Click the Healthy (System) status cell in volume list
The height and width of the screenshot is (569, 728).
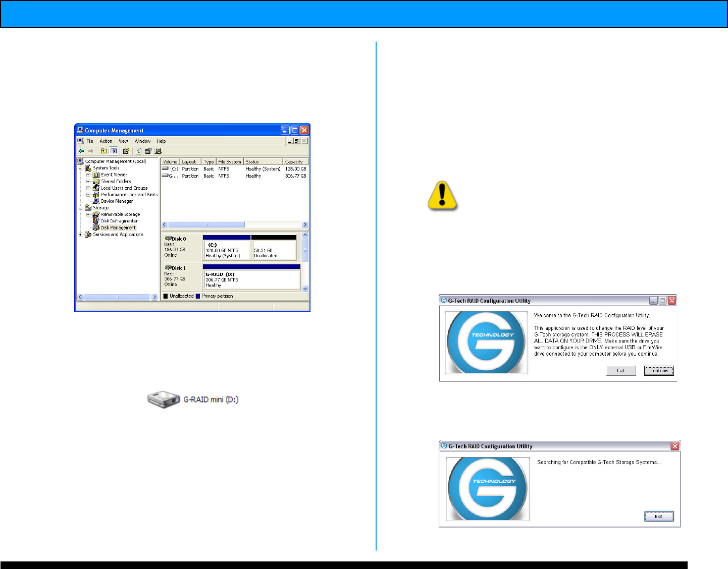[x=263, y=169]
